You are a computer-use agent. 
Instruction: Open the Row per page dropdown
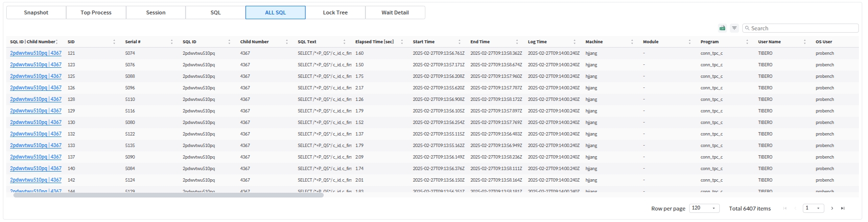click(704, 208)
